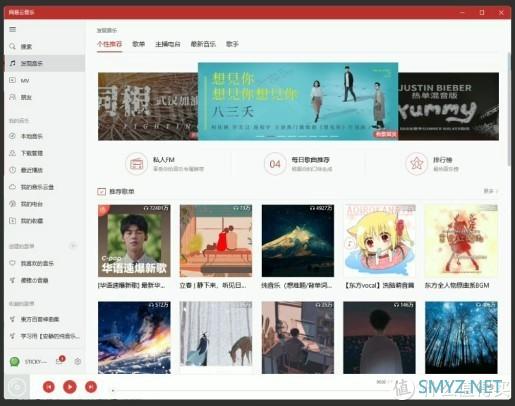Open the MV section in the sidebar

(x=44, y=80)
